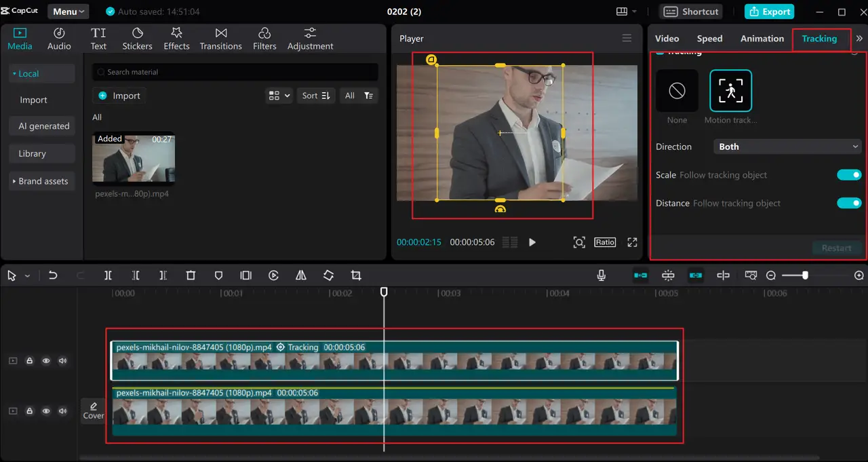Screen dimensions: 868x462
Task: Hide the lower main track (eye icon)
Action: tap(46, 411)
